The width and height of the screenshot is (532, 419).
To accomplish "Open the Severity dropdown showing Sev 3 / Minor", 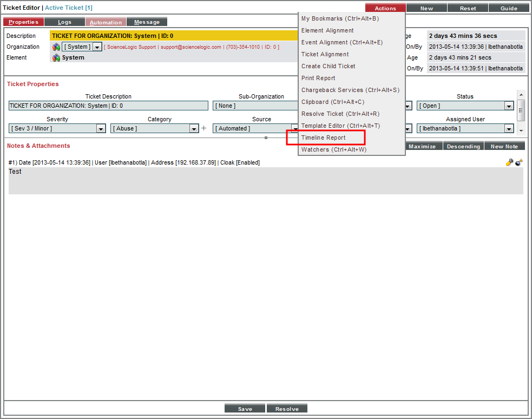I will [x=101, y=128].
